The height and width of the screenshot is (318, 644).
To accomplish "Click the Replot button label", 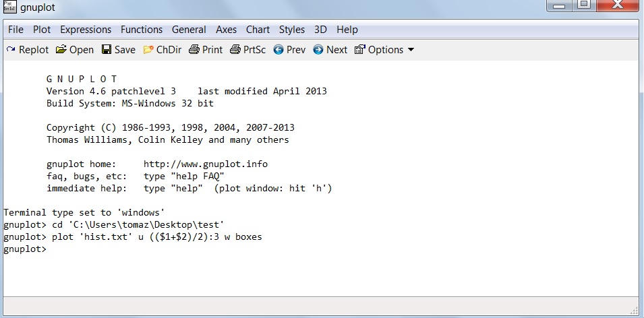I will (x=34, y=50).
